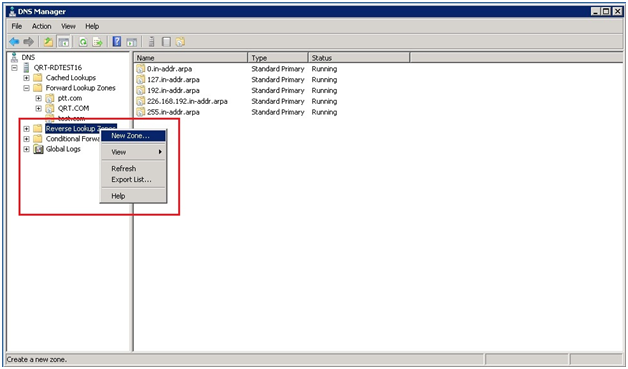628x369 pixels.
Task: Select 255.in-addr.arpa zone name
Action: [173, 112]
